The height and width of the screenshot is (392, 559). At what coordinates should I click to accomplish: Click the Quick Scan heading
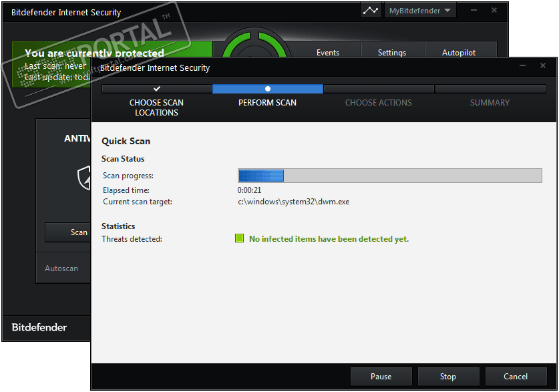(x=126, y=141)
